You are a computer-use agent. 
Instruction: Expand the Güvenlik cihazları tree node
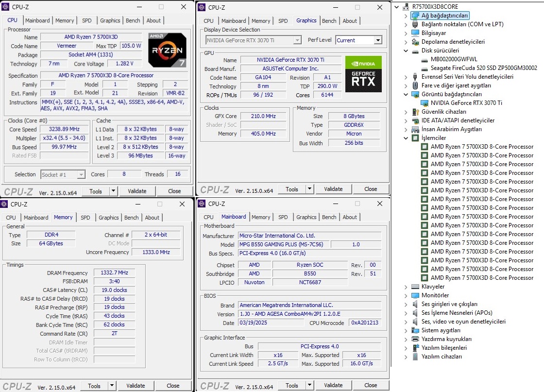coord(406,112)
